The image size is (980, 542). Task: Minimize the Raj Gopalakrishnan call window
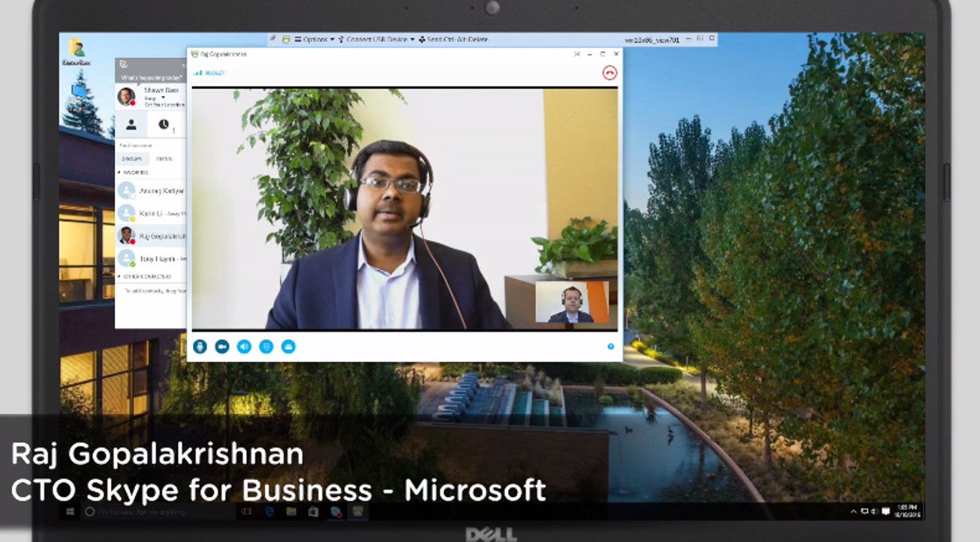pyautogui.click(x=590, y=54)
